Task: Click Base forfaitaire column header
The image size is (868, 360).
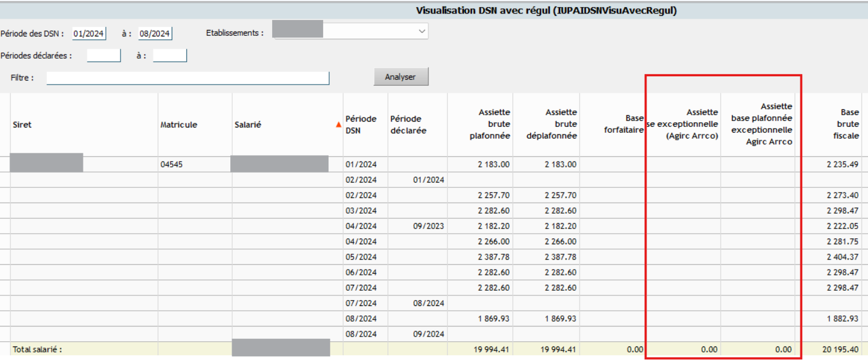Action: click(x=624, y=125)
